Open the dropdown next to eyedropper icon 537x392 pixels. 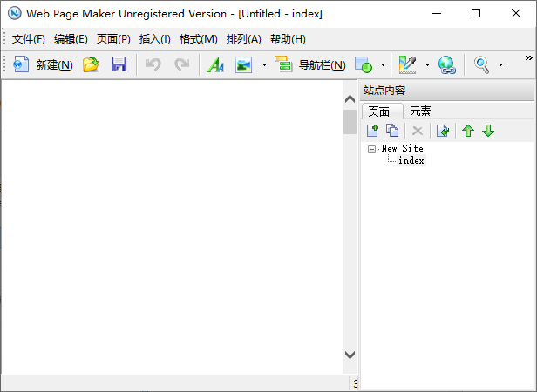point(427,64)
